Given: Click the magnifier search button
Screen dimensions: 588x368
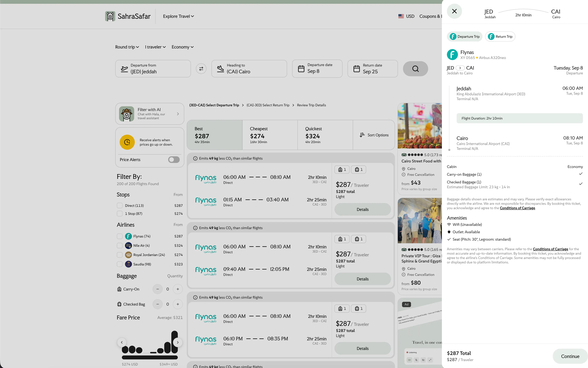Looking at the screenshot, I should (x=415, y=69).
